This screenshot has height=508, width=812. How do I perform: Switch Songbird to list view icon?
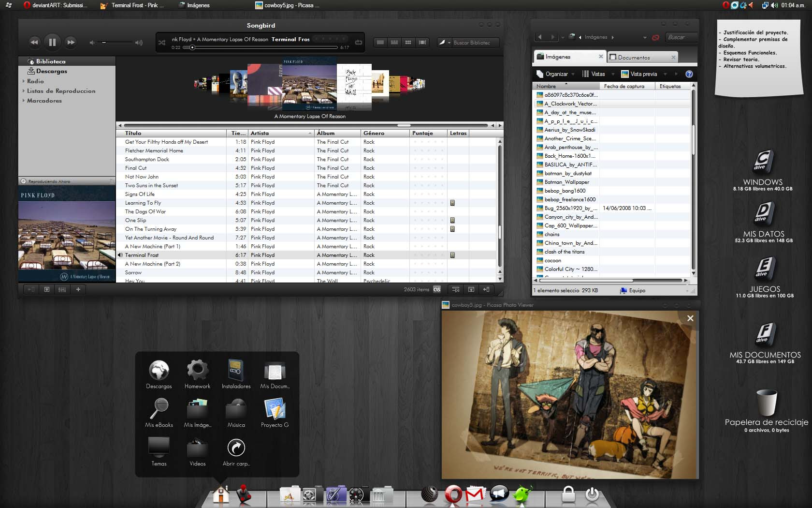click(380, 43)
